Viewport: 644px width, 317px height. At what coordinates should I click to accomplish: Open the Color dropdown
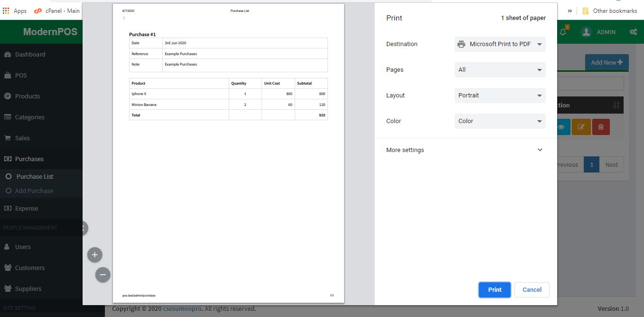pos(500,121)
